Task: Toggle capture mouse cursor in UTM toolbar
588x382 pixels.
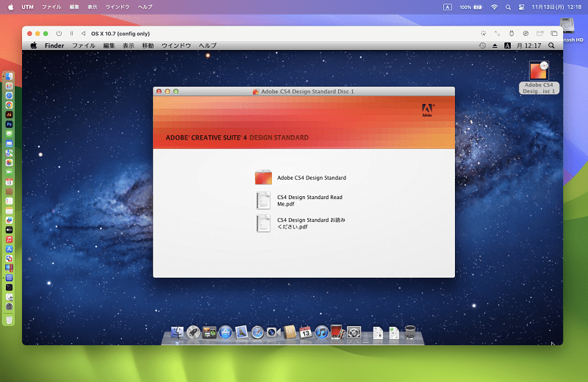Action: [484, 33]
